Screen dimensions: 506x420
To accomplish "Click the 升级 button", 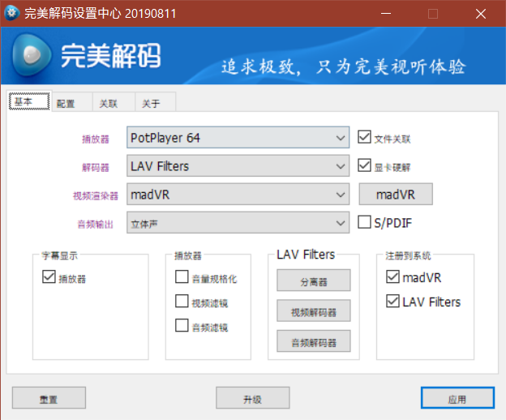I will click(253, 398).
